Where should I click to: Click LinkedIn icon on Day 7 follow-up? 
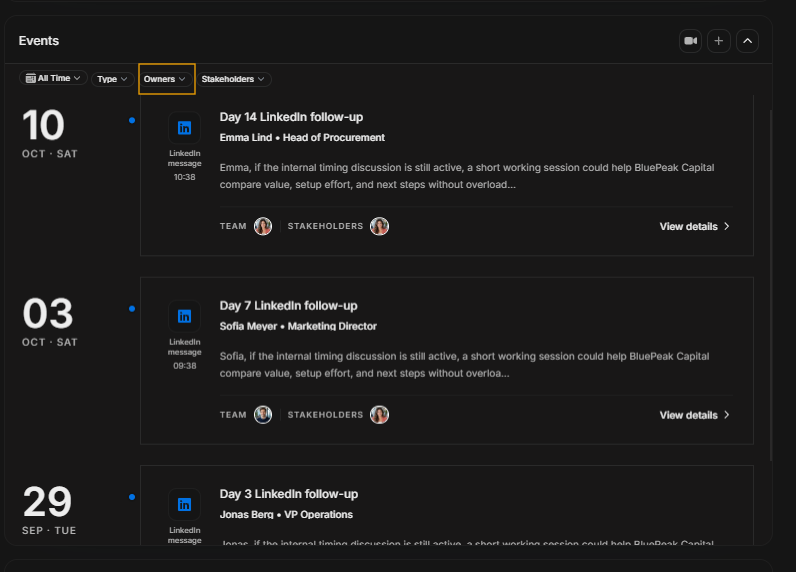[184, 317]
